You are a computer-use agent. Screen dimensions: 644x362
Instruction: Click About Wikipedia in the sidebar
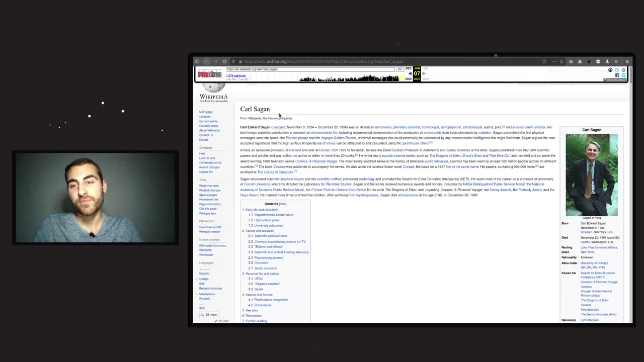click(209, 131)
